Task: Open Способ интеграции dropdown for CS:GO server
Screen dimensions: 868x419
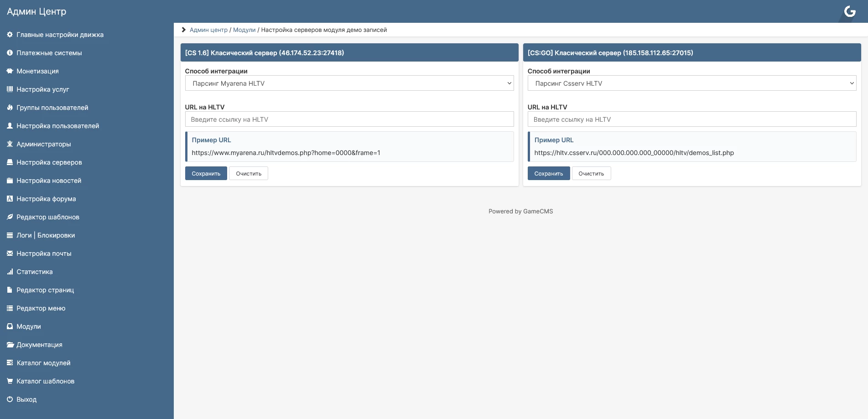Action: click(692, 83)
